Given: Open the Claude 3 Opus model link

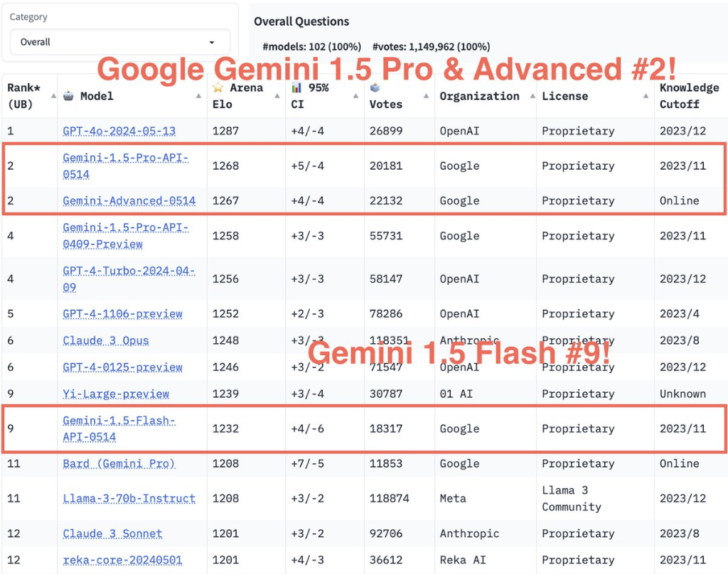Looking at the screenshot, I should 105,340.
